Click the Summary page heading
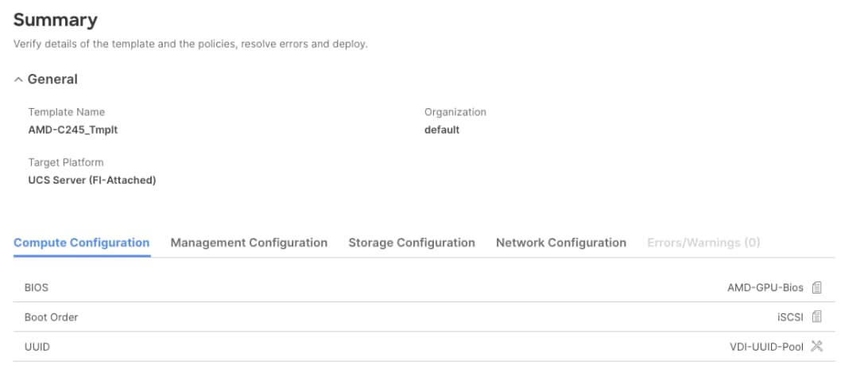This screenshot has height=369, width=868. coord(56,20)
